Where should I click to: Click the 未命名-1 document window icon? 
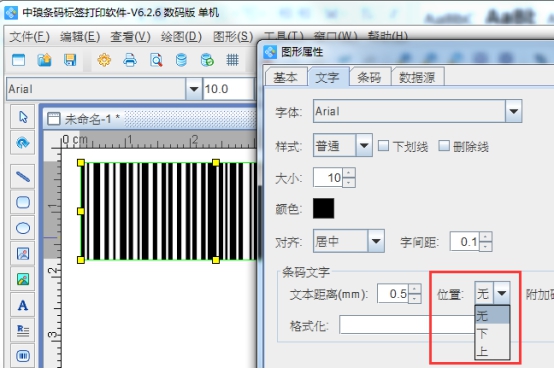pyautogui.click(x=54, y=119)
